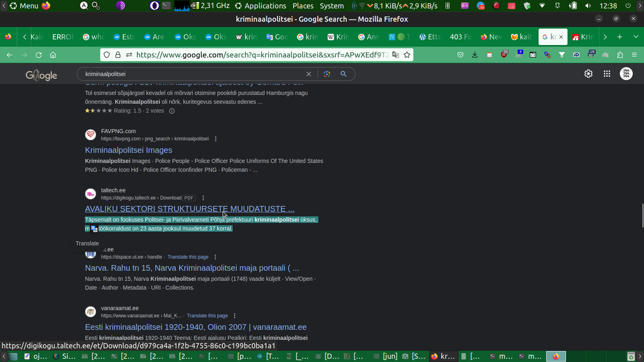Open the Applications panel menu

click(x=261, y=6)
